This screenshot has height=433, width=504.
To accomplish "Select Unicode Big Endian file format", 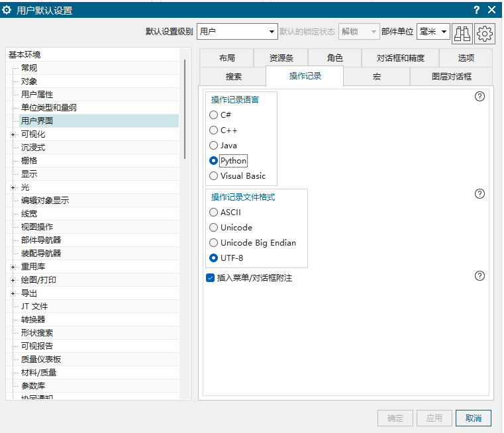I will pos(213,243).
